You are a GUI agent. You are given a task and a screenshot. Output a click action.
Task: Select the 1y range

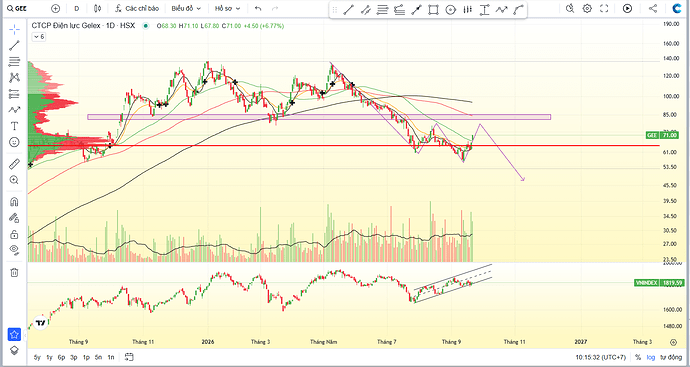coord(49,357)
